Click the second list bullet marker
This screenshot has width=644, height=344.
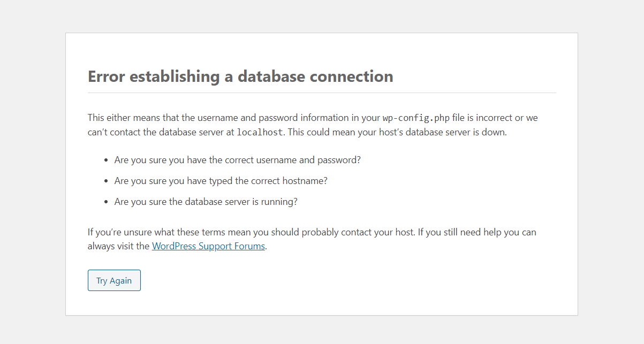[x=105, y=181]
